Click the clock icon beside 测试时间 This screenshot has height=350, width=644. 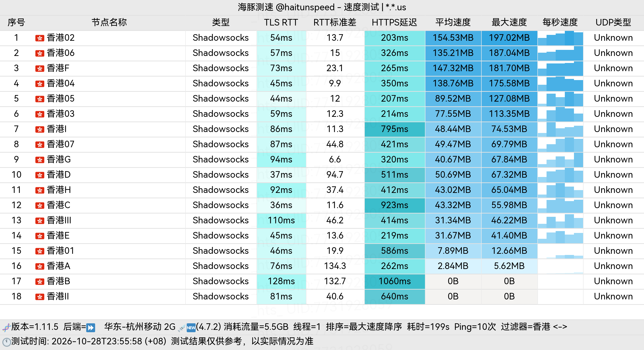click(x=7, y=342)
